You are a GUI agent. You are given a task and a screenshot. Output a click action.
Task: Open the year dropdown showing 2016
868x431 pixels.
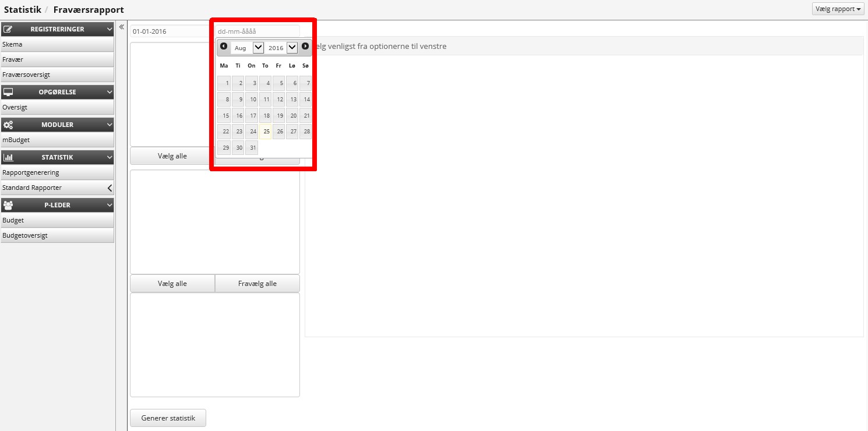(283, 48)
